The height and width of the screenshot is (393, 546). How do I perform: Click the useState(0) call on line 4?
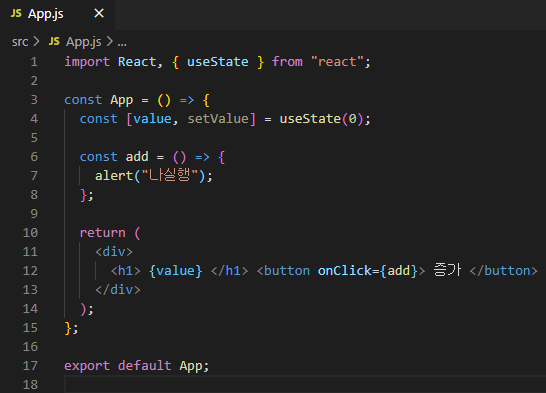[321, 119]
